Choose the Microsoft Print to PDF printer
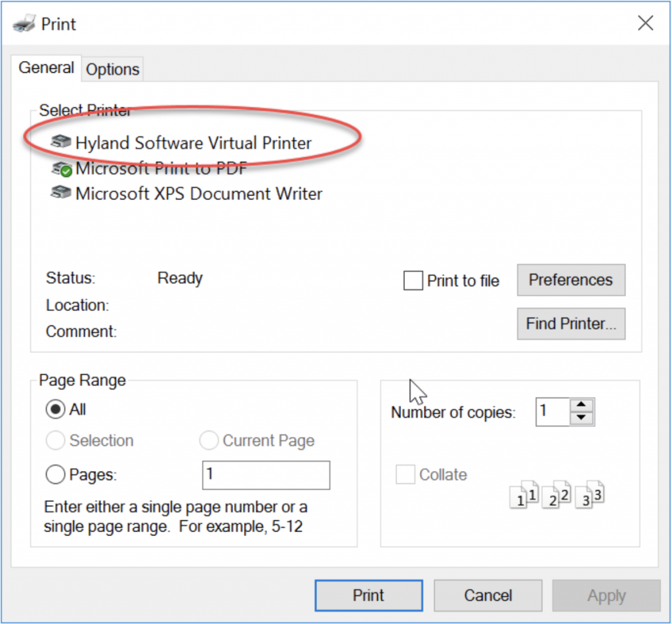Viewport: 672px width, 624px height. tap(161, 169)
